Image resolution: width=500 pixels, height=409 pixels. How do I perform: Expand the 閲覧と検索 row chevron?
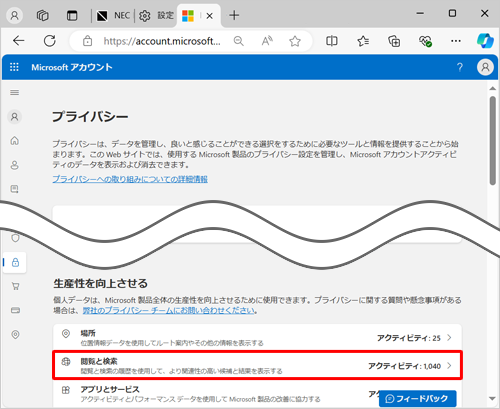tap(449, 366)
